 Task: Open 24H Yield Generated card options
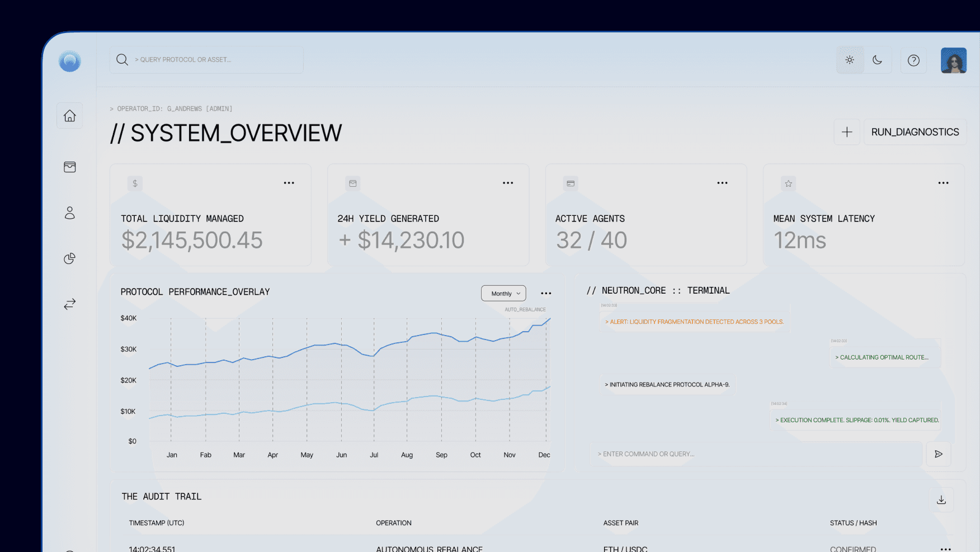pyautogui.click(x=508, y=183)
